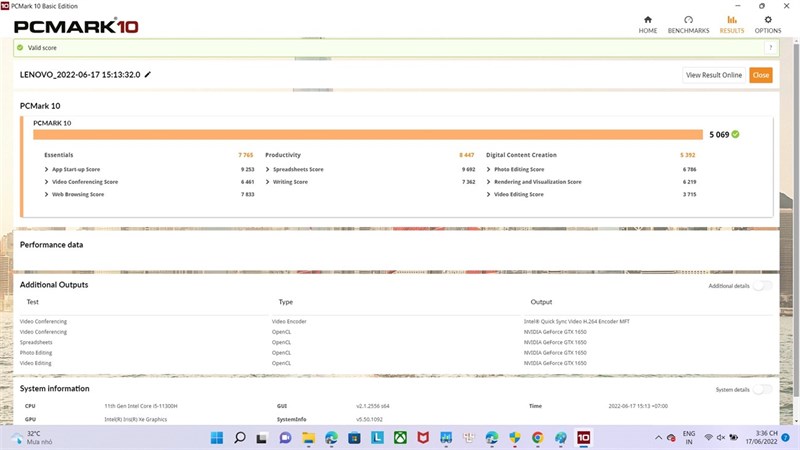Image resolution: width=800 pixels, height=450 pixels.
Task: Open the blue L app in taskbar
Action: tap(377, 438)
